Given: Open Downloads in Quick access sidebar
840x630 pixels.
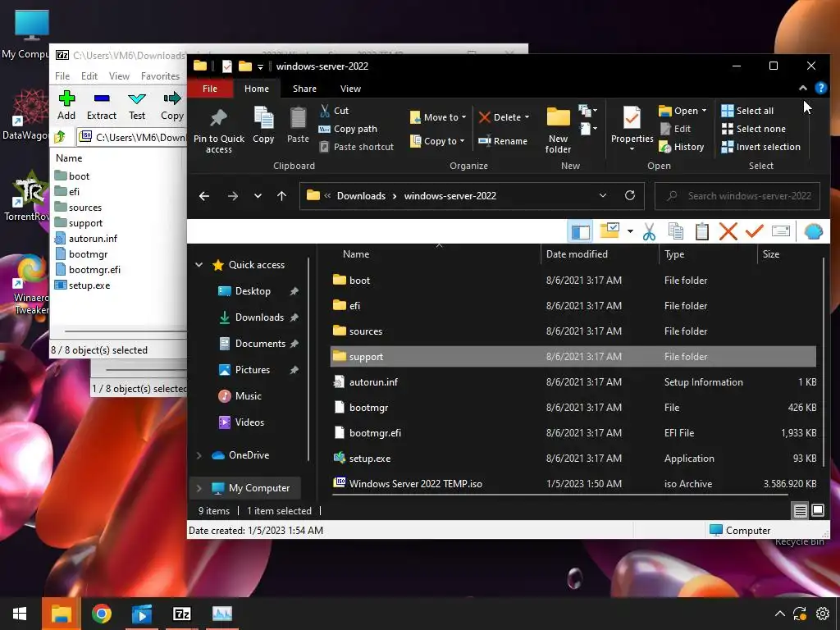Looking at the screenshot, I should [259, 317].
